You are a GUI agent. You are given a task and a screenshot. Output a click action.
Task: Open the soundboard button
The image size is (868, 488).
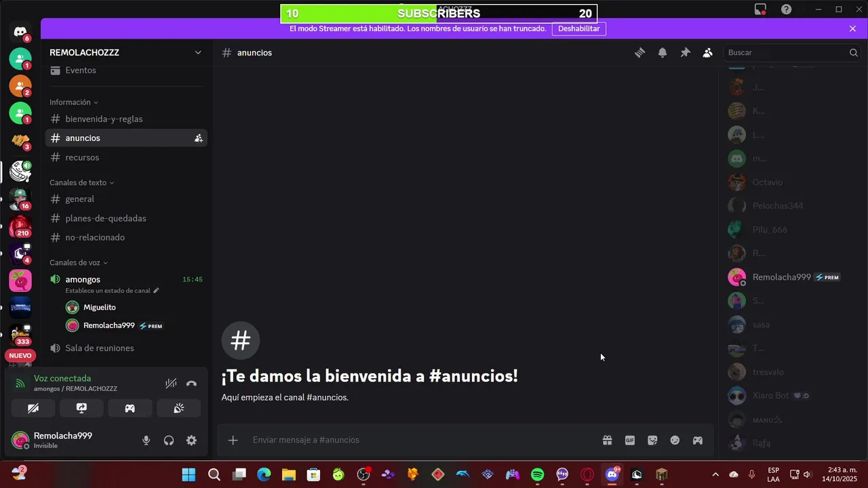pos(178,408)
